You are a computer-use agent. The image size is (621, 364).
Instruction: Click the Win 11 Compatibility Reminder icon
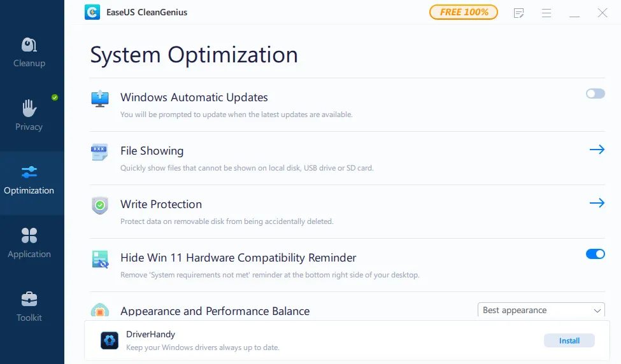(100, 259)
